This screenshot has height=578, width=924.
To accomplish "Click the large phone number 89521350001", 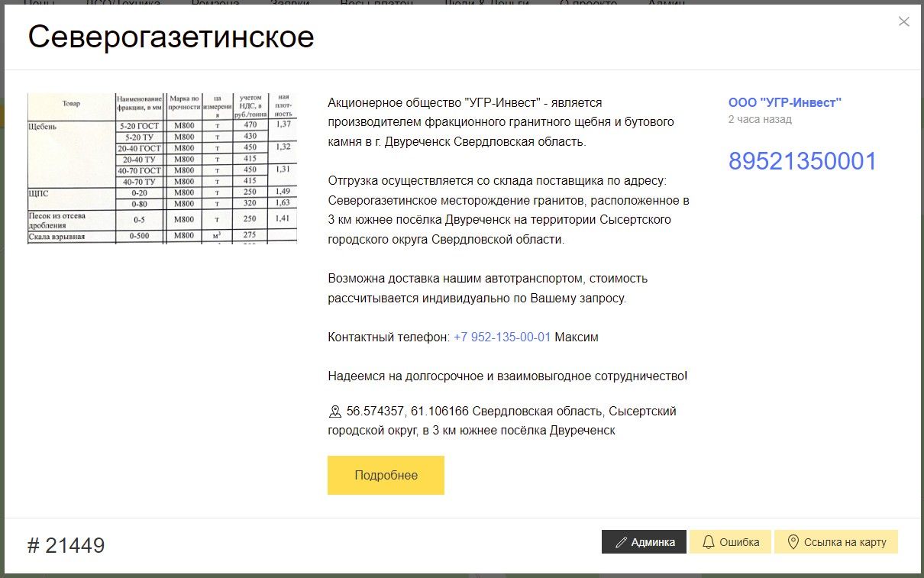I will coord(802,161).
